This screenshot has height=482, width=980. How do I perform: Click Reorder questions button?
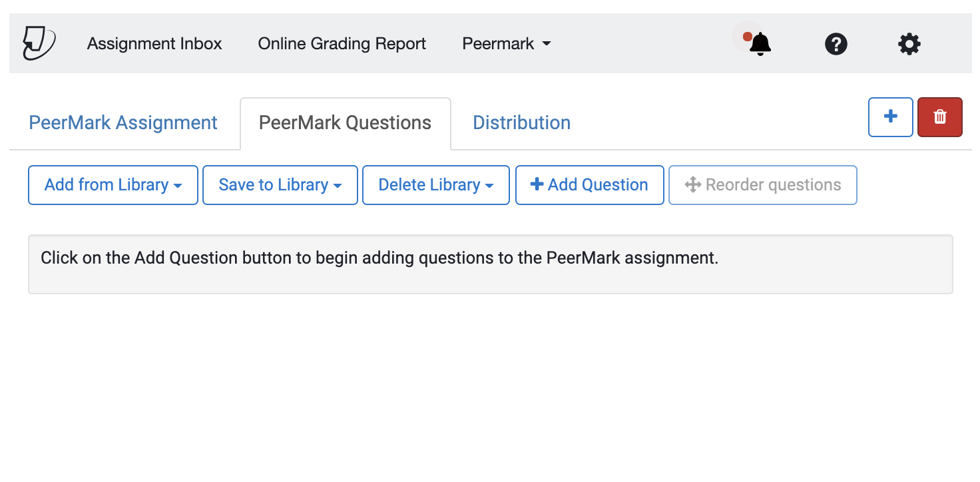(762, 185)
